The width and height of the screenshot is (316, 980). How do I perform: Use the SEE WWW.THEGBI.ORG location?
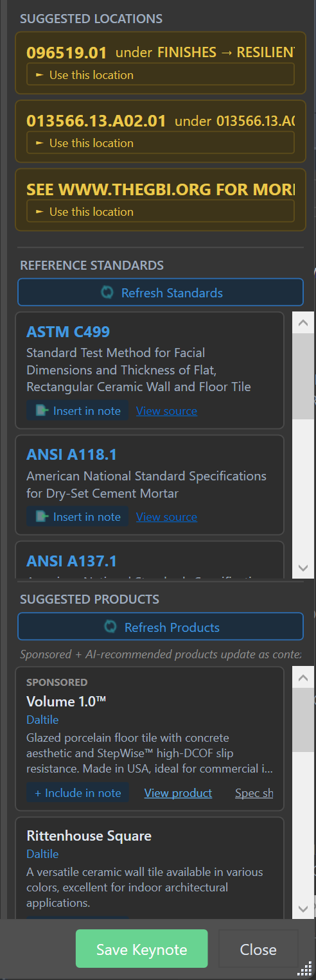pyautogui.click(x=161, y=211)
